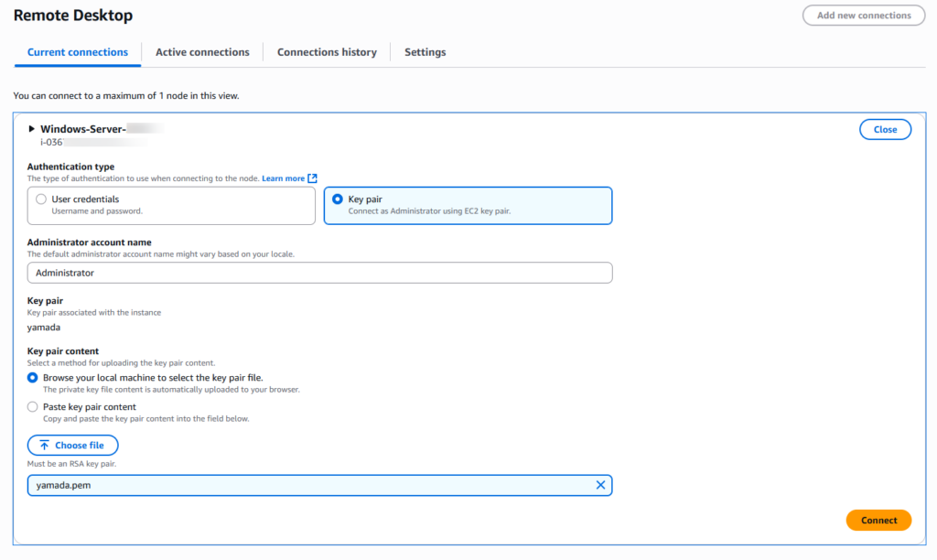The width and height of the screenshot is (937, 560).
Task: Click the orange Connect button
Action: [x=878, y=521]
